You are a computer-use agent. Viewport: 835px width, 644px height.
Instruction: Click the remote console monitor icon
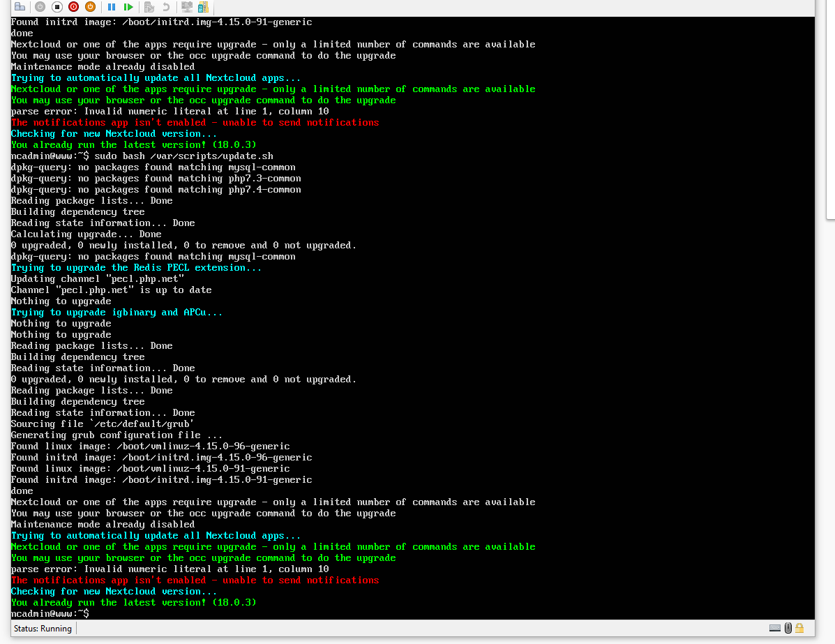(188, 7)
